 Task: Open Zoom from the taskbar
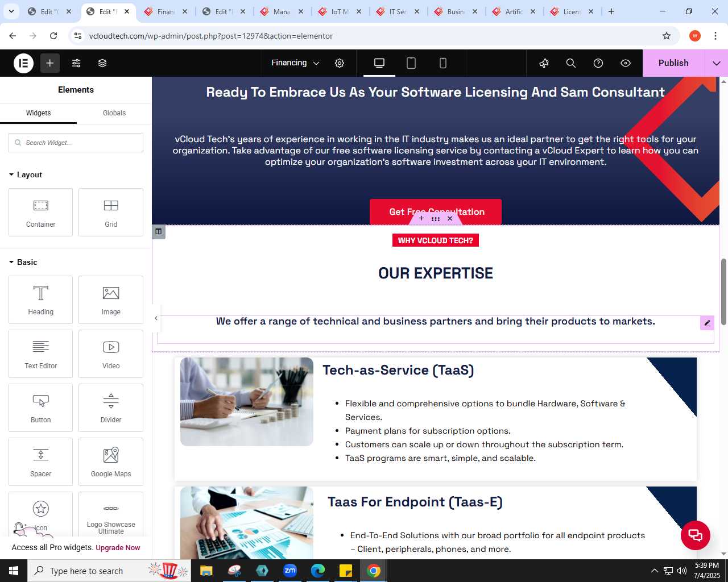coord(290,571)
